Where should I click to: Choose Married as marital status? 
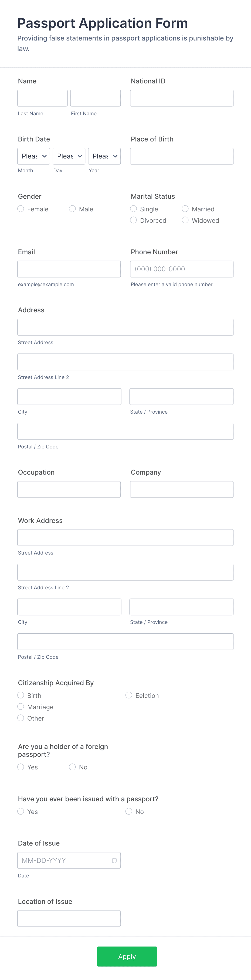pyautogui.click(x=185, y=209)
